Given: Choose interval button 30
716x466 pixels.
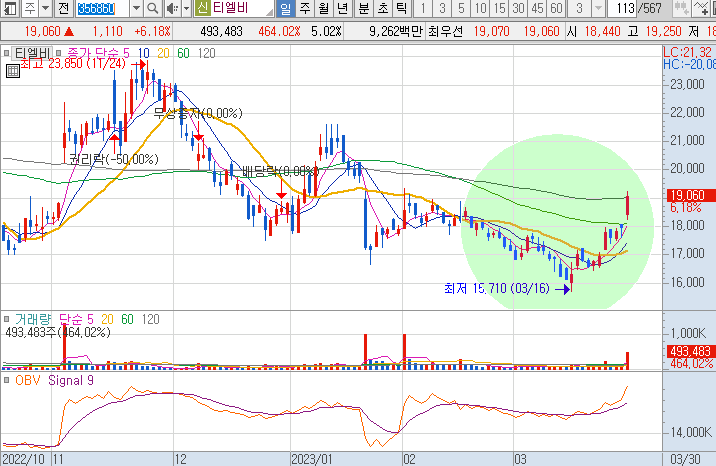Looking at the screenshot, I should pos(518,8).
